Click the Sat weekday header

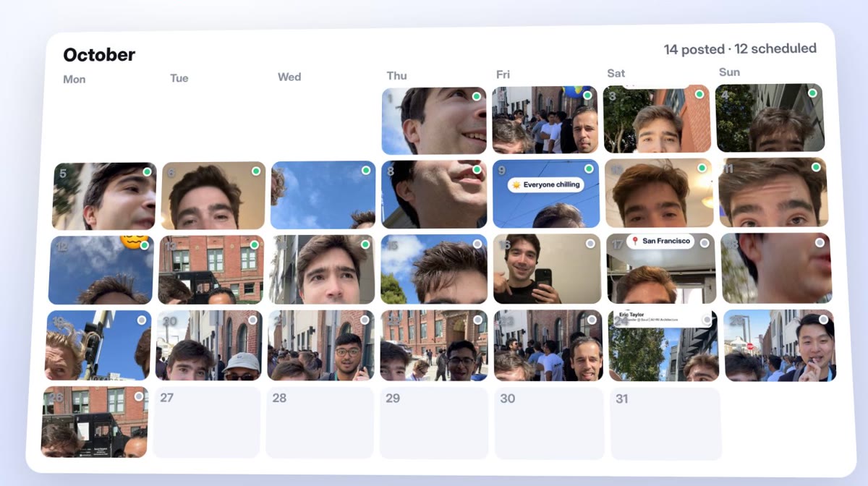click(x=616, y=73)
